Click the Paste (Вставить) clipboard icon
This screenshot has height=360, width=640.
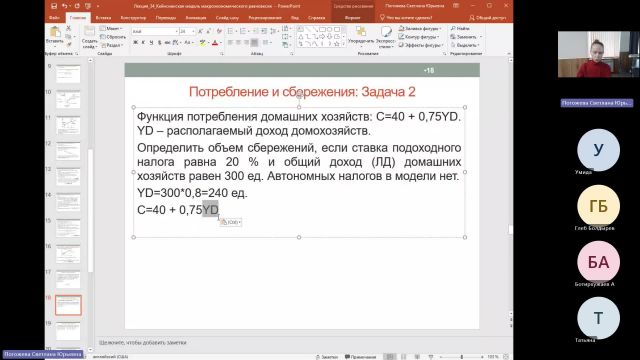point(55,32)
